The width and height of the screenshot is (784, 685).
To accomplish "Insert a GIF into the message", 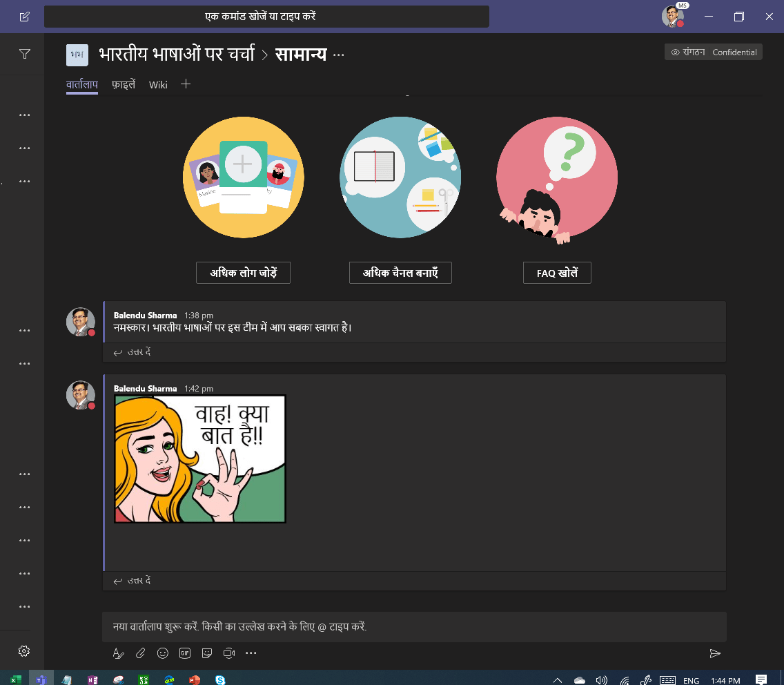I will (x=184, y=653).
